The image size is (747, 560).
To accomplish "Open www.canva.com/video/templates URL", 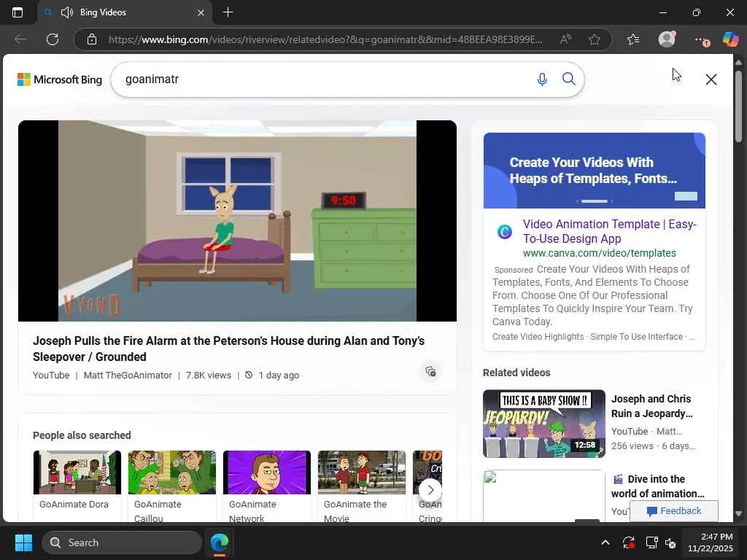I will pos(600,253).
